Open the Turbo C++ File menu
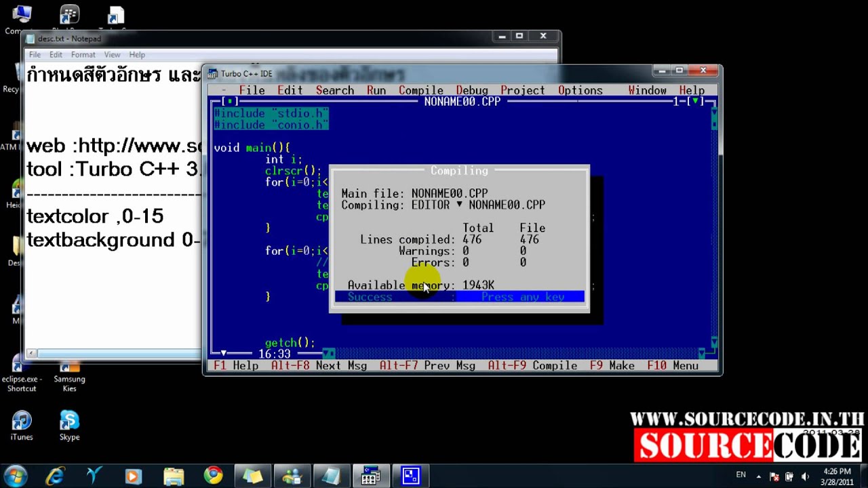This screenshot has height=488, width=868. pyautogui.click(x=252, y=90)
